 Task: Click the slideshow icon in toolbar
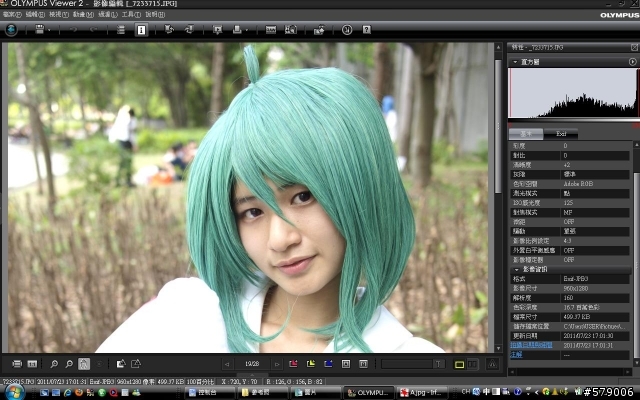click(218, 30)
